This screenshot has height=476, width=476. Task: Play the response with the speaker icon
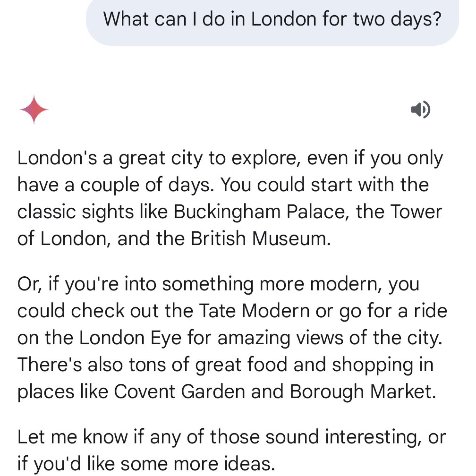pyautogui.click(x=420, y=109)
